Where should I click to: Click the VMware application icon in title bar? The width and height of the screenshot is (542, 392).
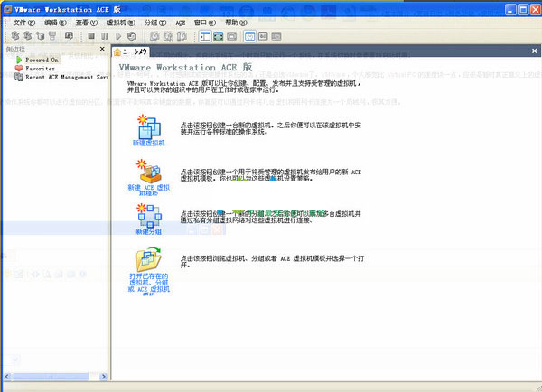tap(7, 9)
